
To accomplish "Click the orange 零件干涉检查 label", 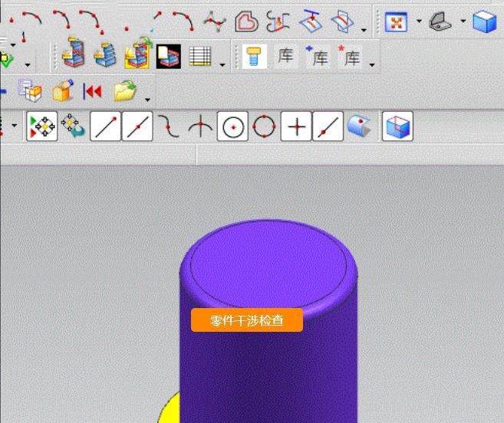I will coord(247,320).
